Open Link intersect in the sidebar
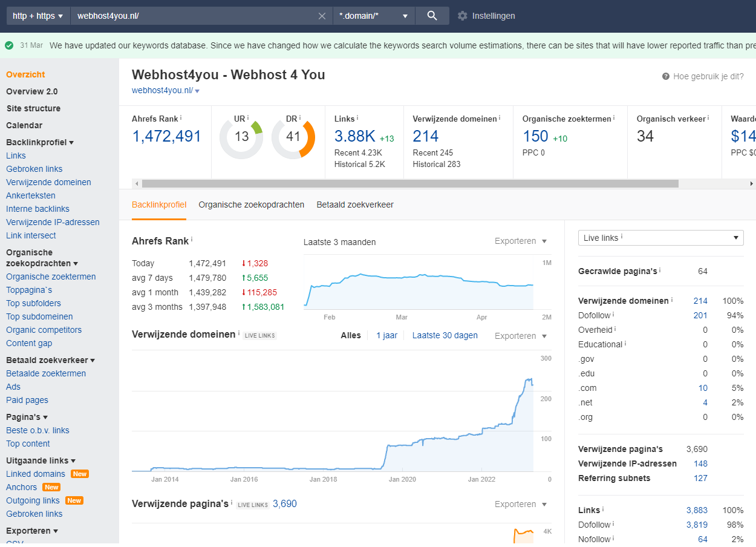756x547 pixels. 31,235
